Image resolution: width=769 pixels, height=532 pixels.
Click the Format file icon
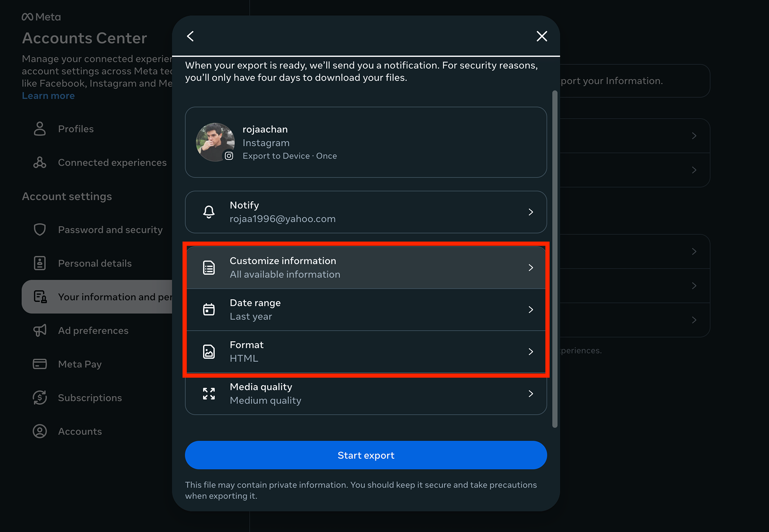tap(209, 352)
